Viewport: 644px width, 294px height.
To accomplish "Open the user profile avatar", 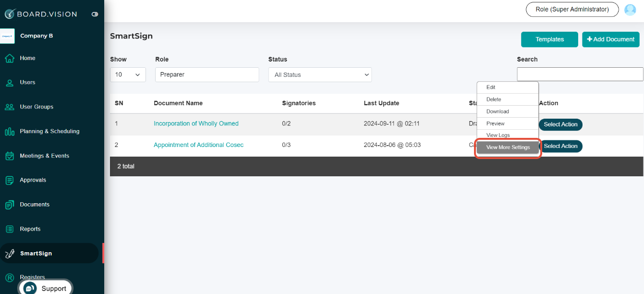I will (x=630, y=10).
